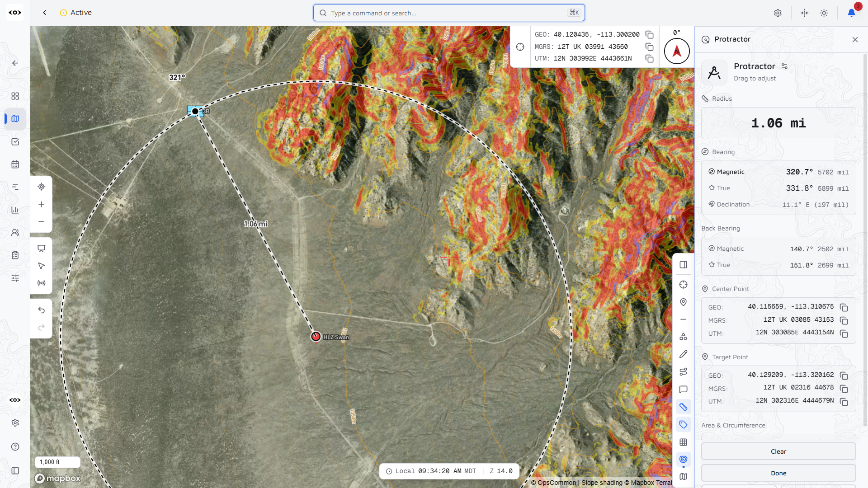Click the protractor target handle near 3B

point(195,111)
